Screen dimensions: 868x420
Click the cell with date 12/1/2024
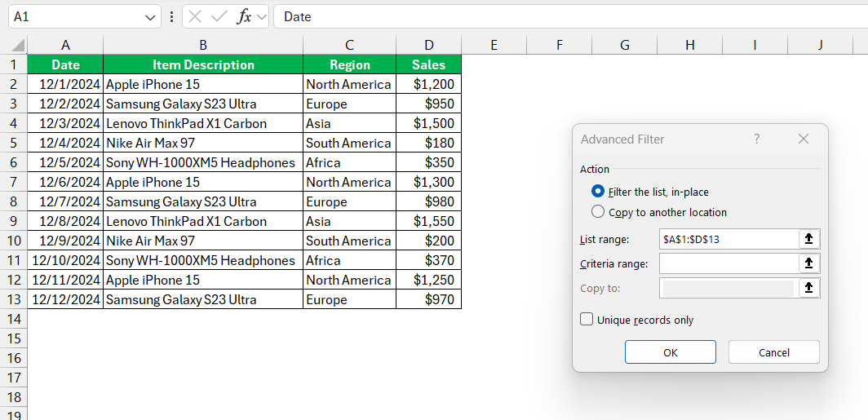click(65, 84)
